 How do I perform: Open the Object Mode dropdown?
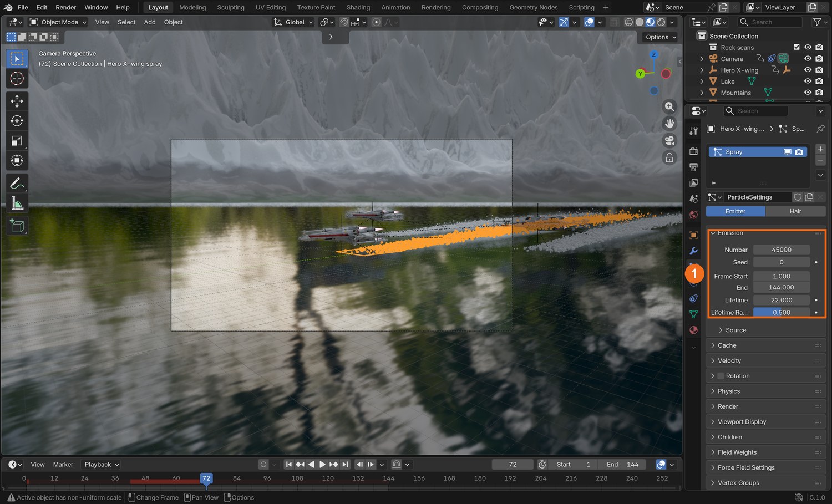(58, 22)
